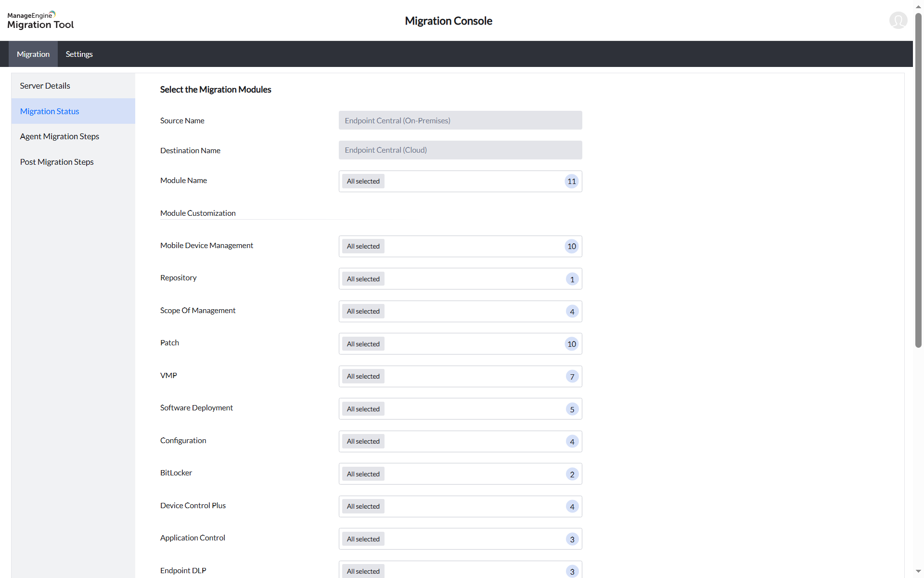Click count badge 7 in VMP row
This screenshot has height=578, width=924.
(572, 377)
